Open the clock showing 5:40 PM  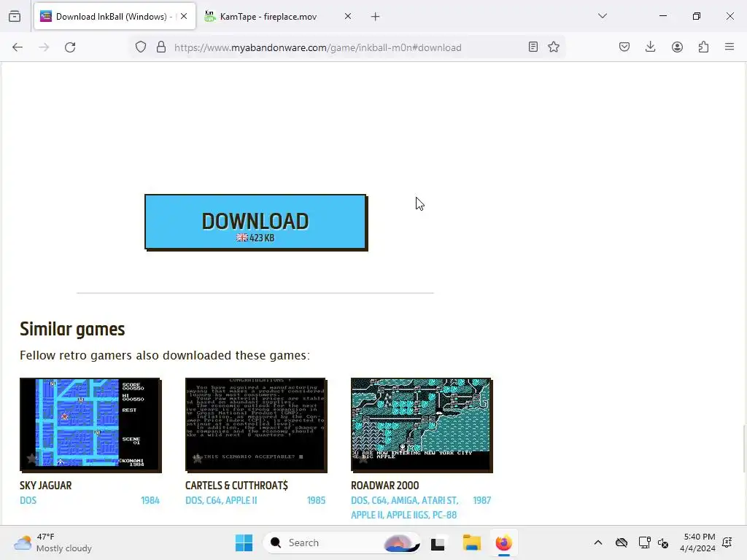tap(697, 542)
